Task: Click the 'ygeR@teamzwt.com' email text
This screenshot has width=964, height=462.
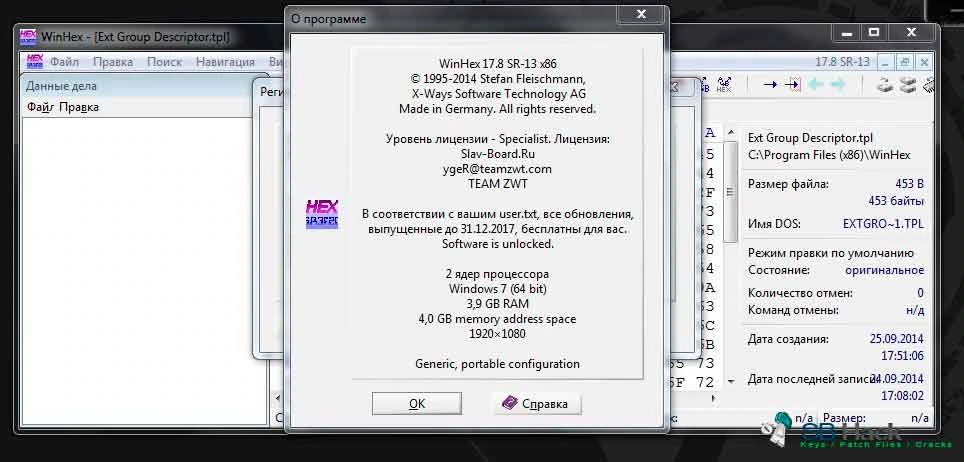Action: click(497, 169)
